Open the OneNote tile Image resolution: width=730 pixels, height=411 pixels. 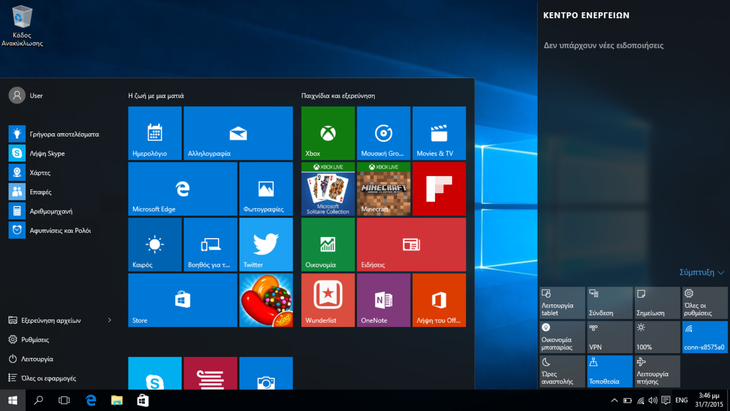[384, 300]
